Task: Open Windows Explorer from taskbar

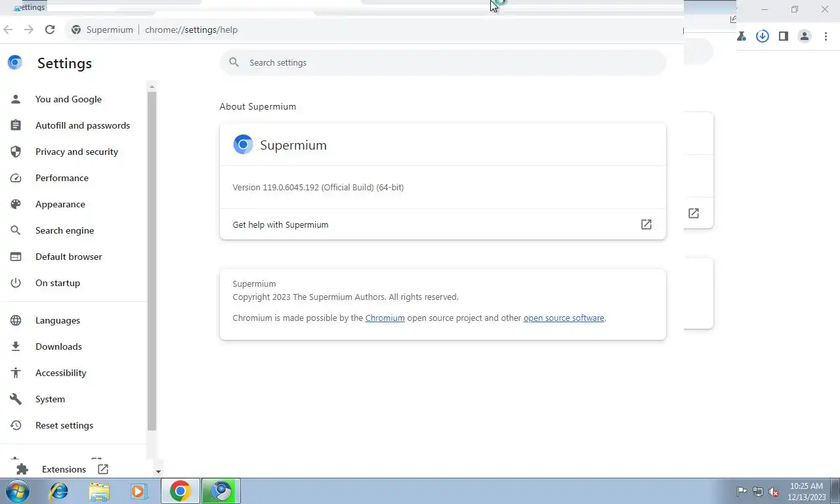Action: pyautogui.click(x=99, y=491)
